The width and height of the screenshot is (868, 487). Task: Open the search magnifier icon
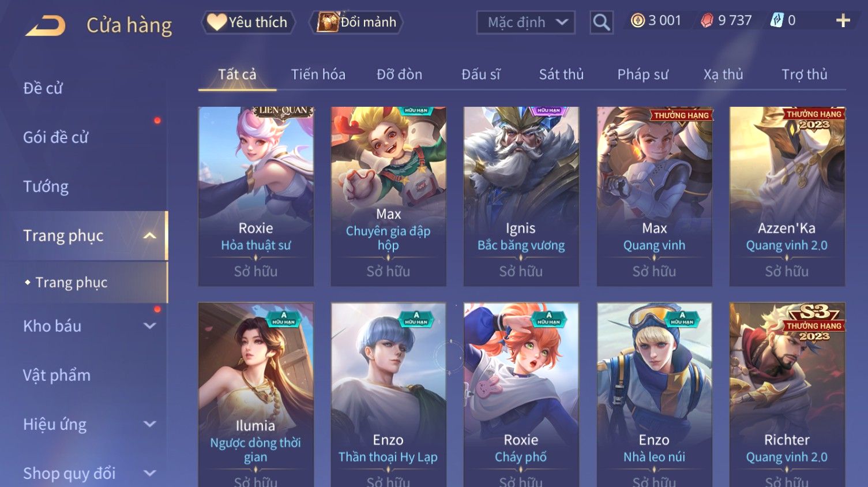point(601,23)
